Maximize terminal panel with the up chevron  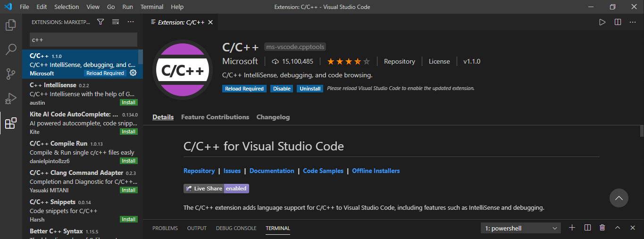[x=618, y=228]
